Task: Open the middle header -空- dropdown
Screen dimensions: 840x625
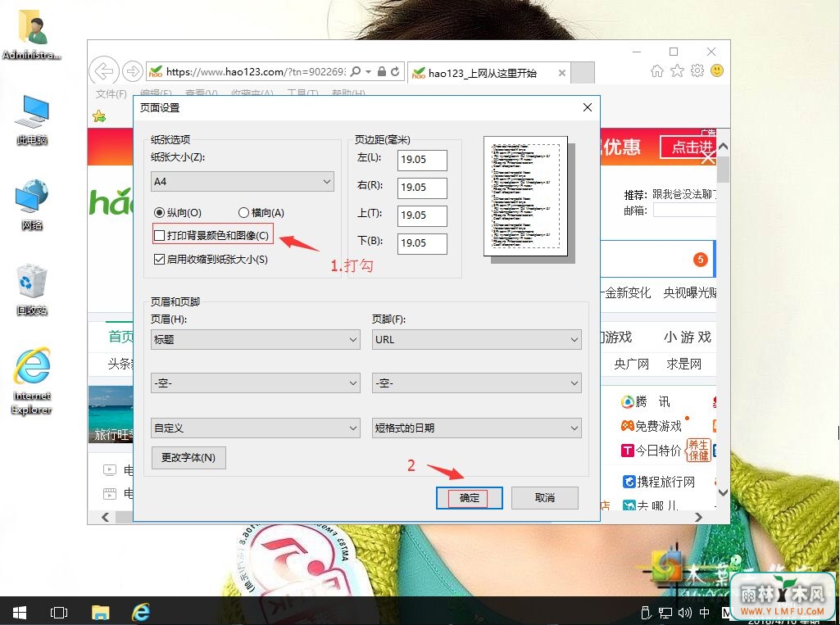Action: coord(255,383)
